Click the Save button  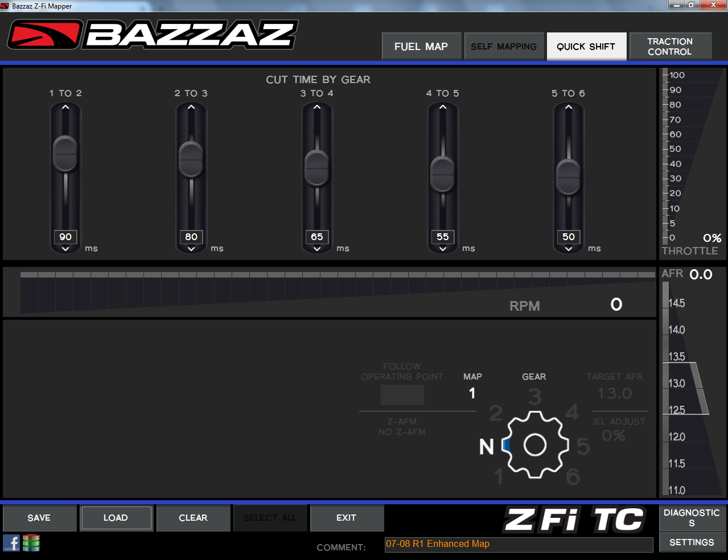pyautogui.click(x=39, y=518)
